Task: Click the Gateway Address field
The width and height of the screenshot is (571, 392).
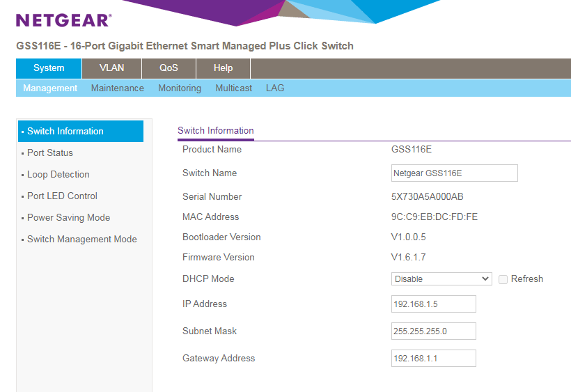Action: click(x=433, y=359)
